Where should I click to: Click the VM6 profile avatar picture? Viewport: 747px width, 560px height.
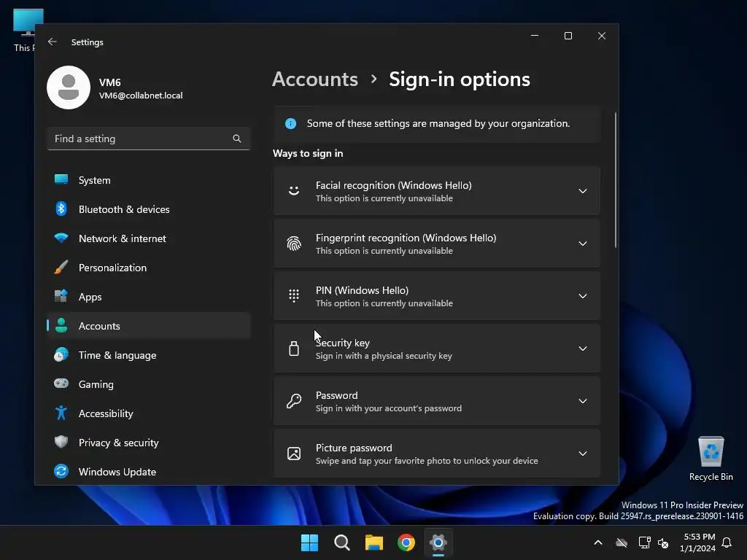coord(69,87)
